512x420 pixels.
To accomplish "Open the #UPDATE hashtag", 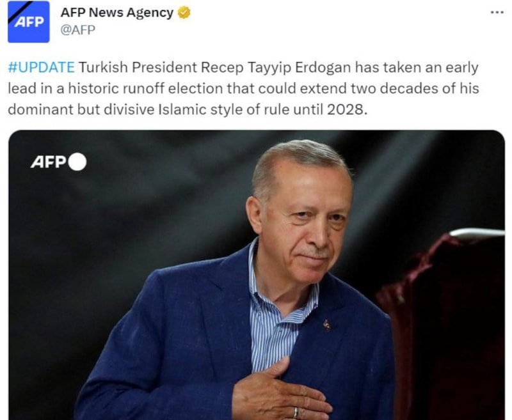I will [x=41, y=68].
